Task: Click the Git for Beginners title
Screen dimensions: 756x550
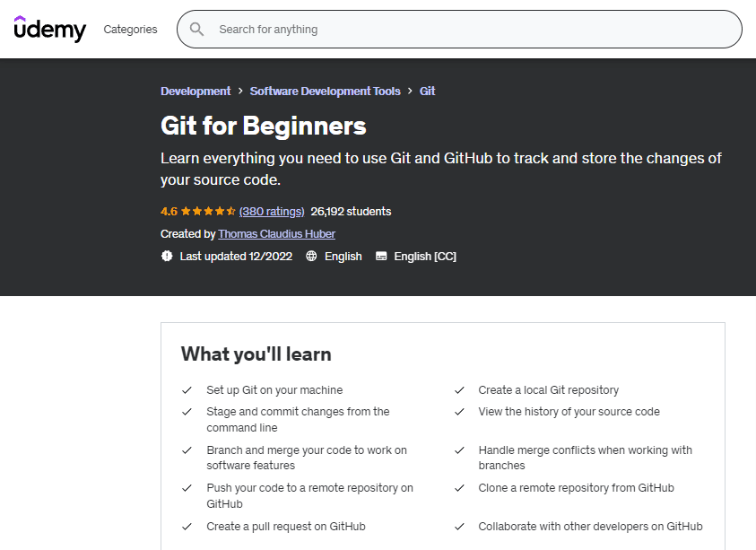Action: coord(264,126)
